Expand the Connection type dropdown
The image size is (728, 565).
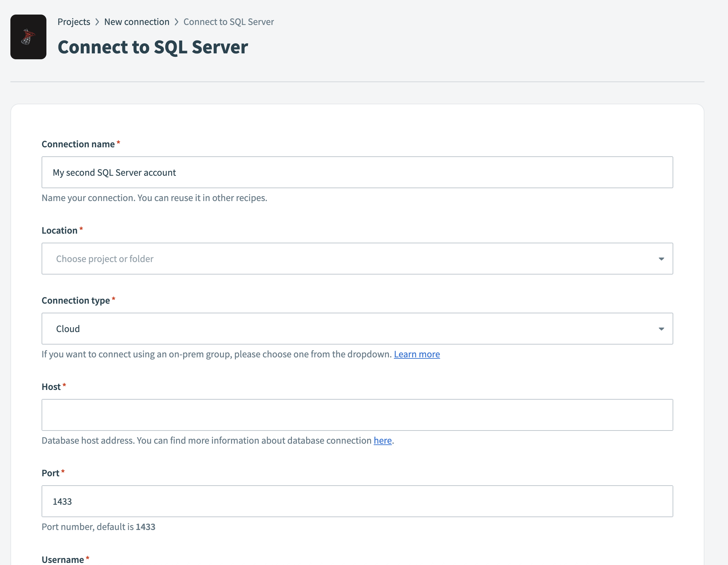357,329
